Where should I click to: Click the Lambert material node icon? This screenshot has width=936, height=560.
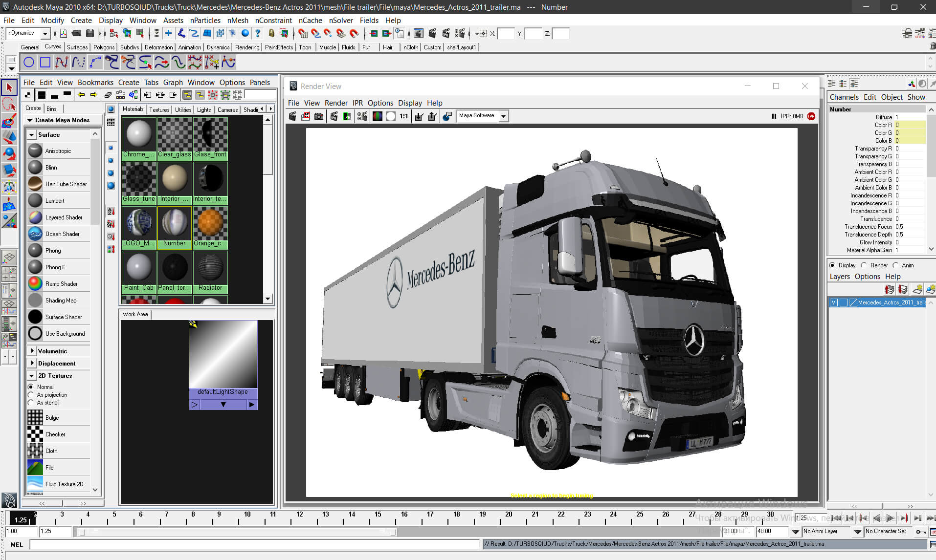point(35,200)
